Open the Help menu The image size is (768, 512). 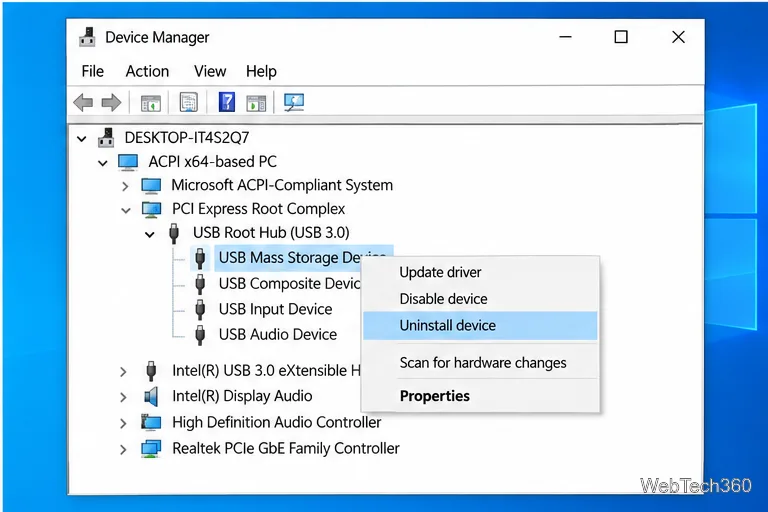click(x=261, y=72)
